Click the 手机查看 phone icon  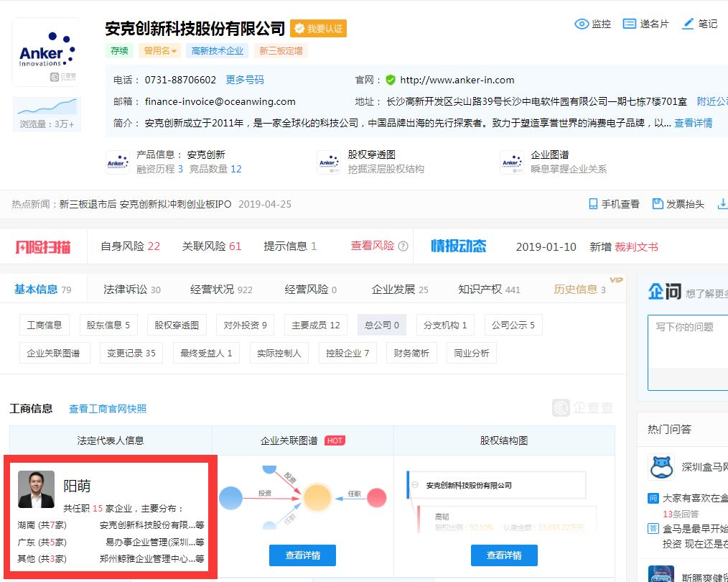[593, 204]
